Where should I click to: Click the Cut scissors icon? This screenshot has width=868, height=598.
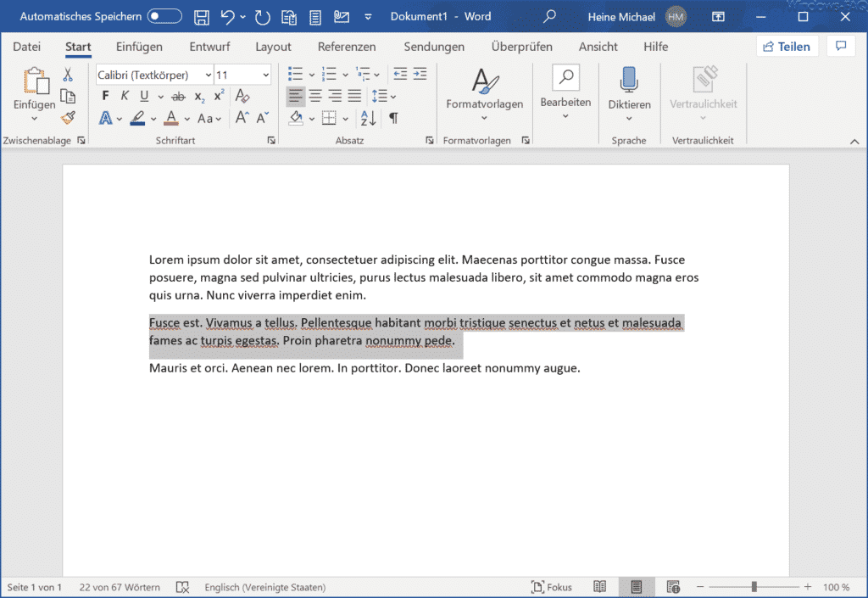[x=68, y=74]
